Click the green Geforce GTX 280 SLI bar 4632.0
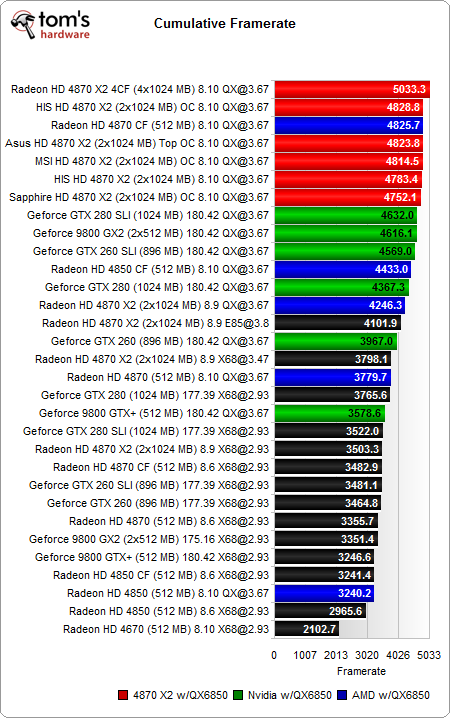The height and width of the screenshot is (718, 450). coord(346,215)
